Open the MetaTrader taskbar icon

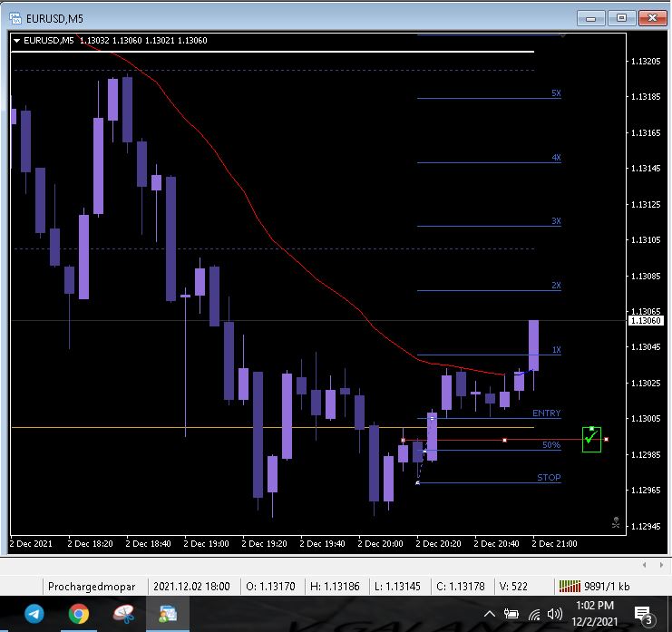168,614
